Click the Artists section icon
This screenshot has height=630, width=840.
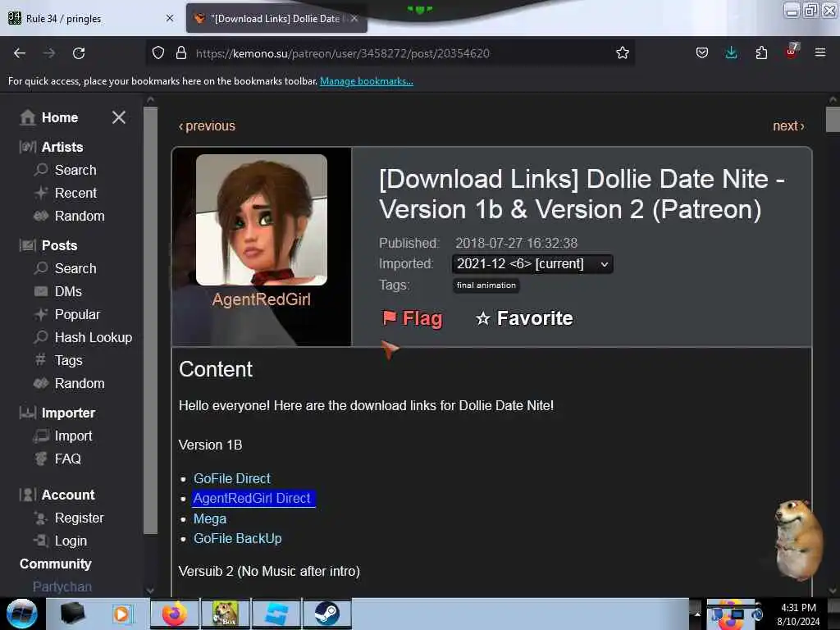point(28,147)
